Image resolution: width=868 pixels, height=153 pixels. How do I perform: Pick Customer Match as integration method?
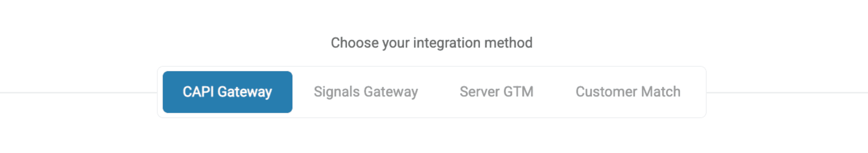coord(628,92)
